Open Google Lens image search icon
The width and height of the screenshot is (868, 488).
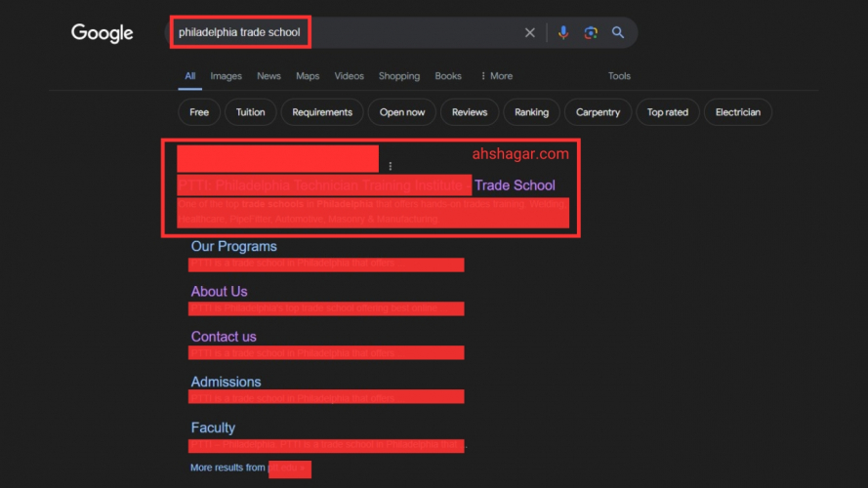coord(591,32)
